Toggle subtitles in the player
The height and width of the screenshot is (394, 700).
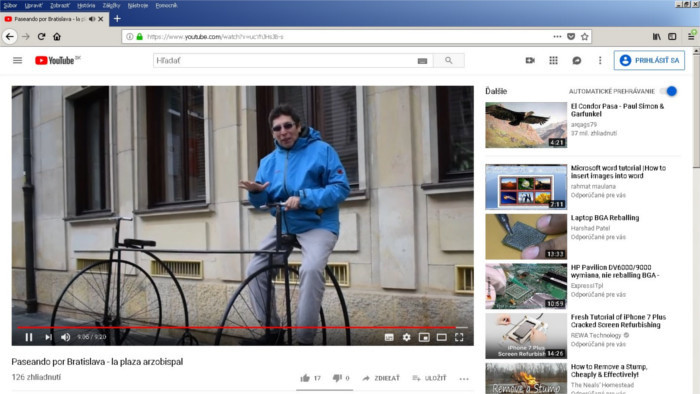(389, 337)
